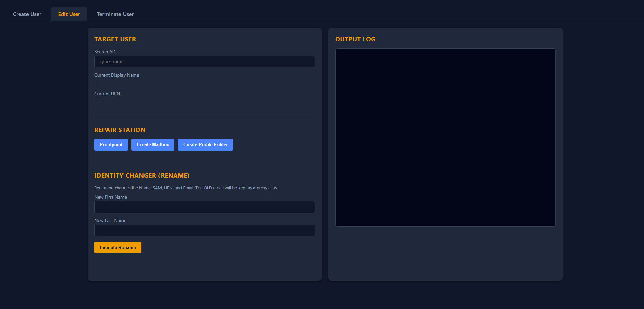Focus the Search AD name field
Viewport: 644px width, 309px height.
204,62
